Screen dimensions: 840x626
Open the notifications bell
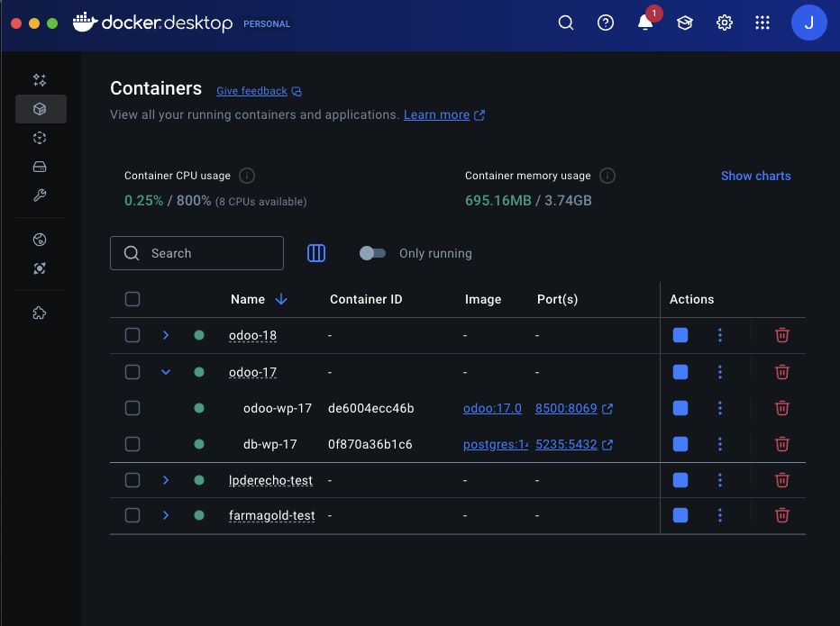[645, 23]
